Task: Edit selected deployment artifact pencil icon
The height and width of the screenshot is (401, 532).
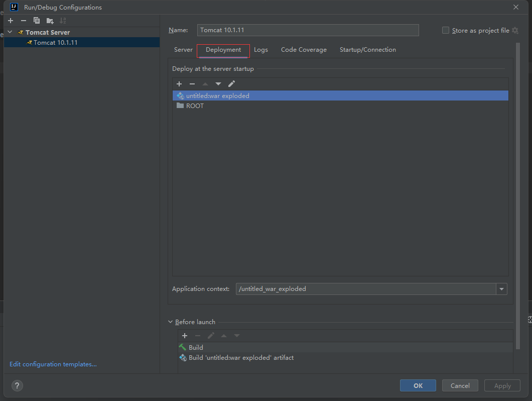Action: click(x=231, y=84)
